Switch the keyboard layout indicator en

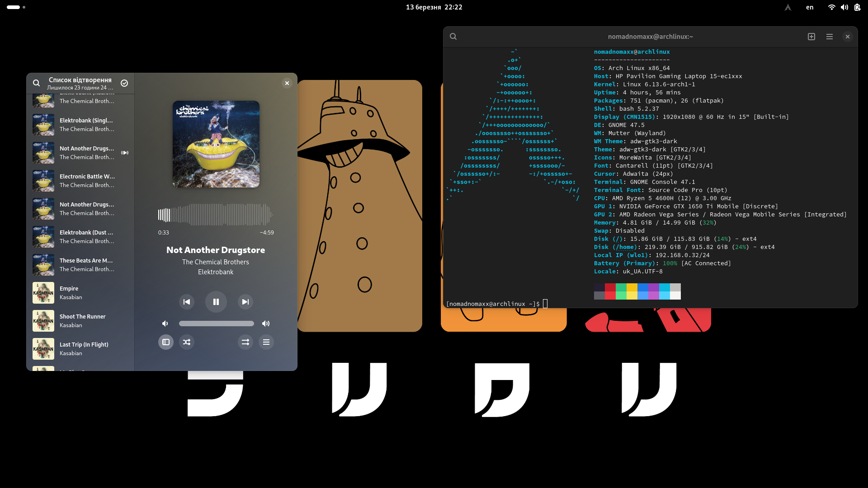(x=810, y=7)
